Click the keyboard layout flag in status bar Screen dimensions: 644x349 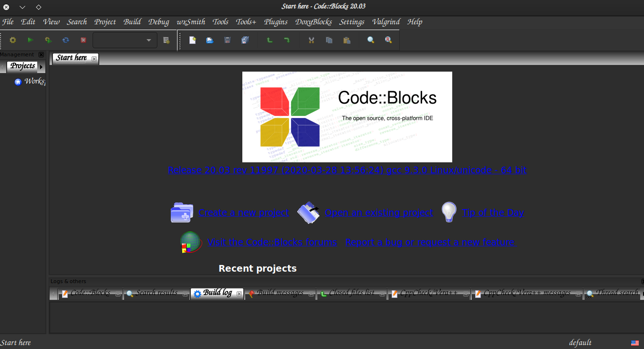tap(635, 343)
